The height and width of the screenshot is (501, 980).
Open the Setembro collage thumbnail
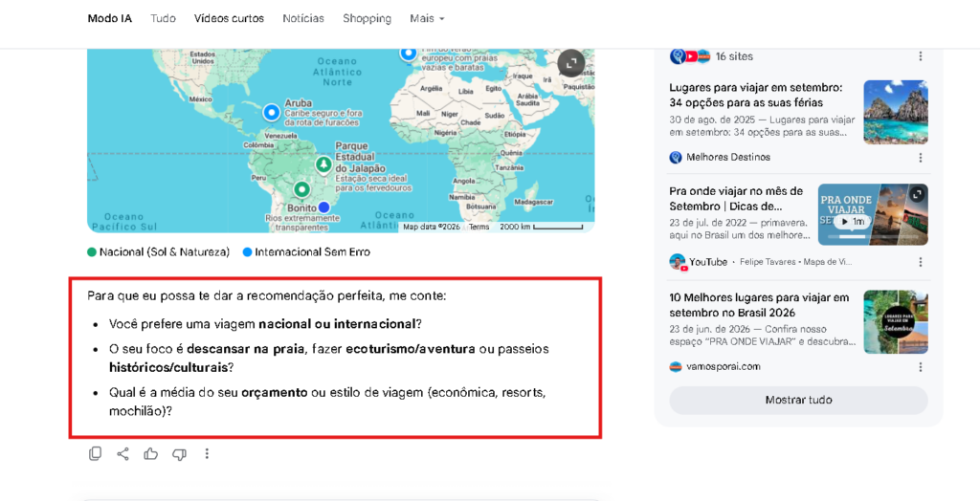pos(896,321)
